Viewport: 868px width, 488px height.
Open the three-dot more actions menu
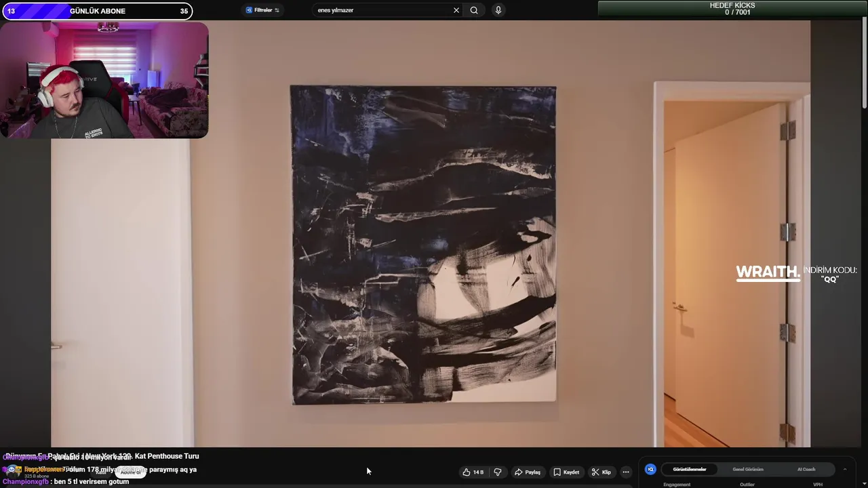pyautogui.click(x=626, y=472)
